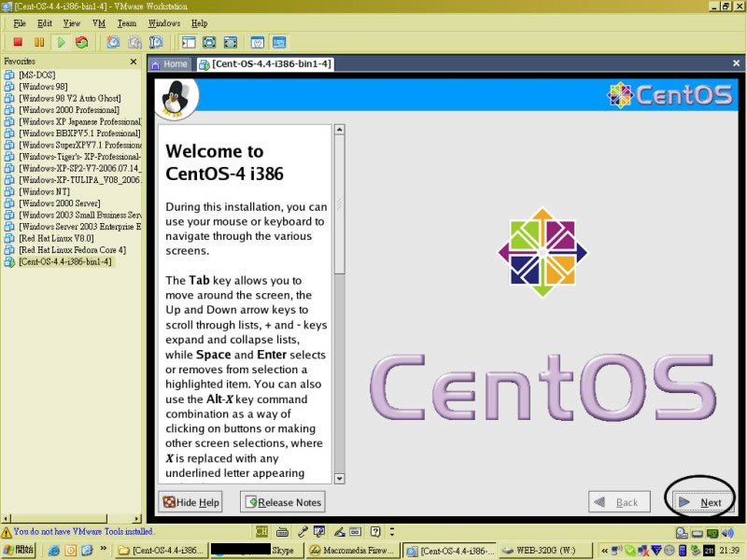Select [Windows 2000 Server] favorite
747x560 pixels.
60,203
